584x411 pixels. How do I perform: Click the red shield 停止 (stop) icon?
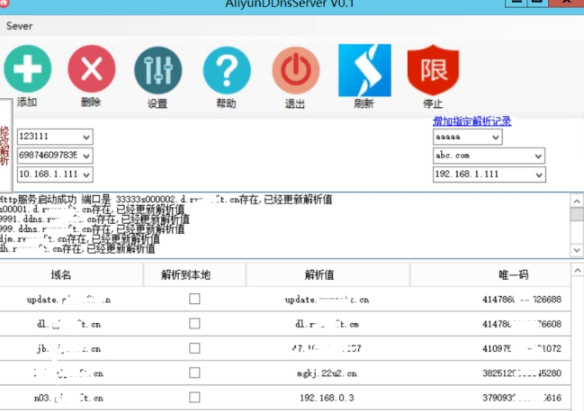coord(433,70)
